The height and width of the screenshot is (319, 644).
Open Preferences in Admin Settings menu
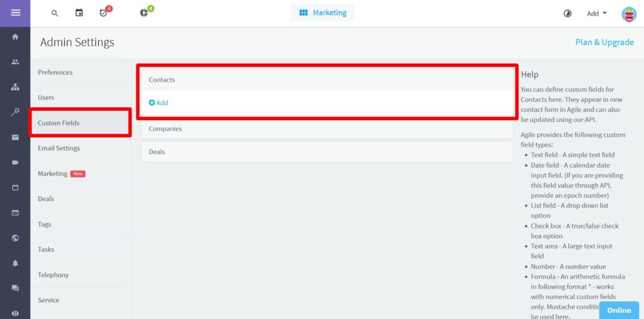pos(55,72)
